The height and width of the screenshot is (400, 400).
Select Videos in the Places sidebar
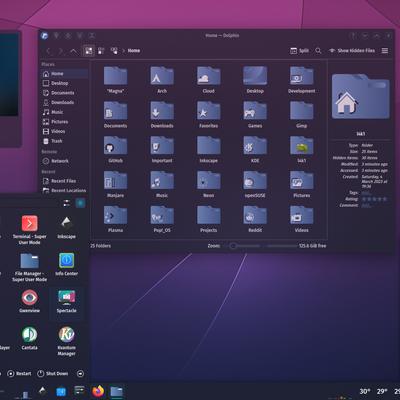[65, 132]
